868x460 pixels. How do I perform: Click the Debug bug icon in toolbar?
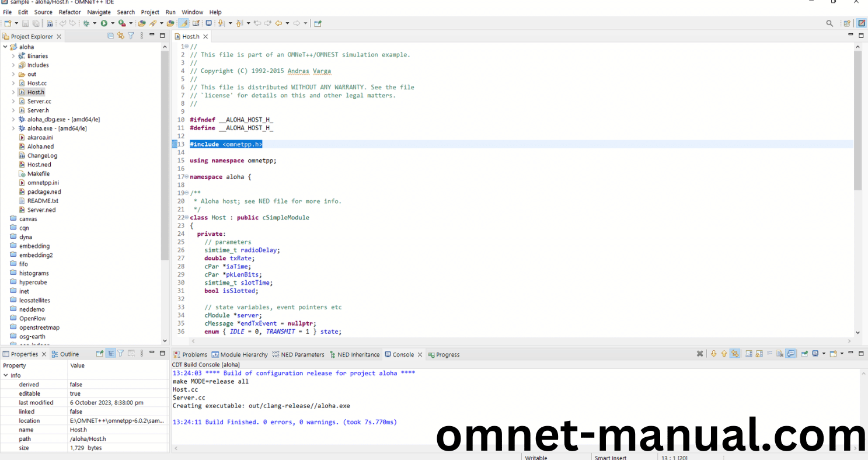click(86, 23)
